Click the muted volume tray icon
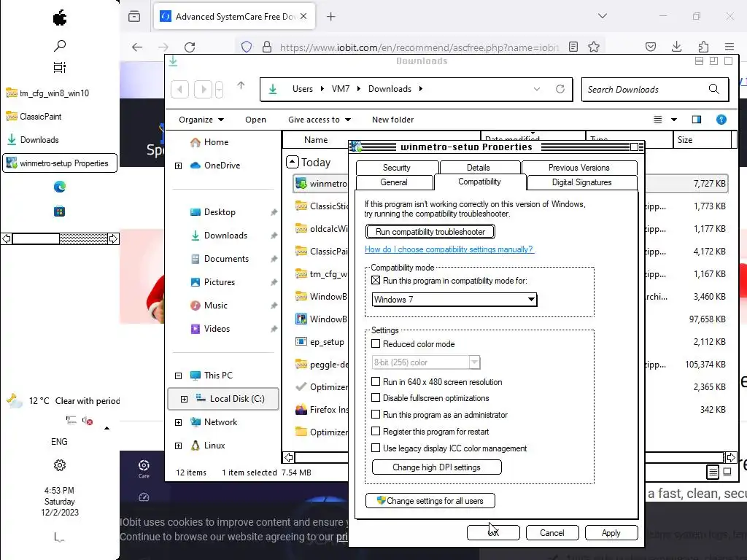 (x=88, y=420)
